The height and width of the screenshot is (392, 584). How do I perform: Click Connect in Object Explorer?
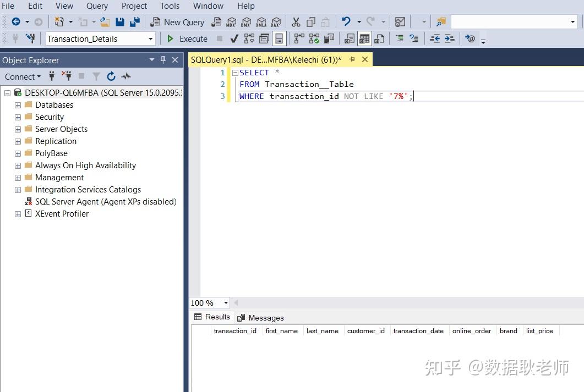point(19,76)
